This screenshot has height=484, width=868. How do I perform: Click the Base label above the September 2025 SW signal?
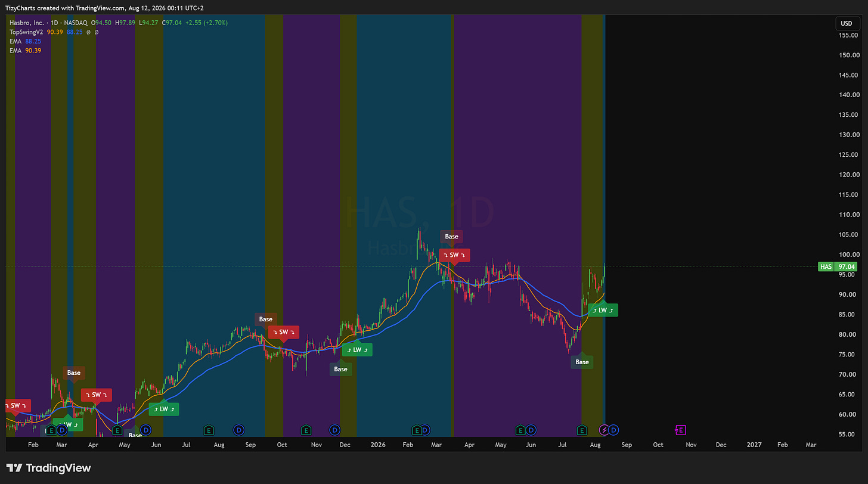click(265, 319)
